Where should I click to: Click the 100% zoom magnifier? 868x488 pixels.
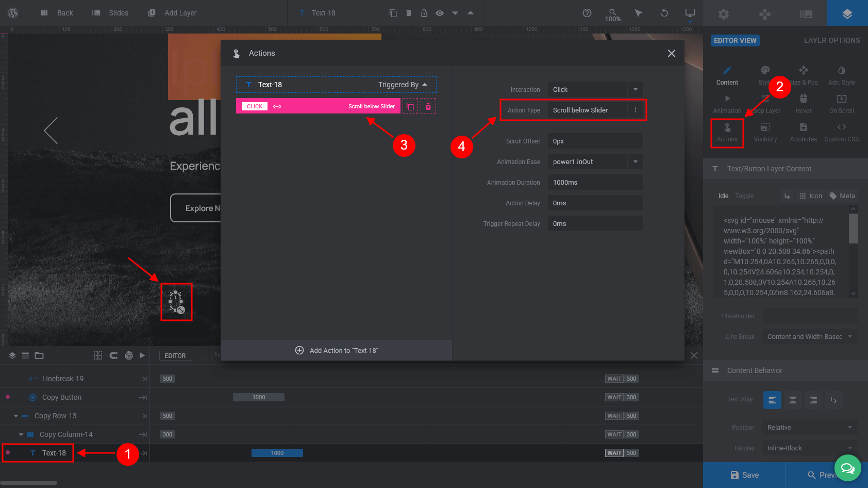click(x=613, y=14)
